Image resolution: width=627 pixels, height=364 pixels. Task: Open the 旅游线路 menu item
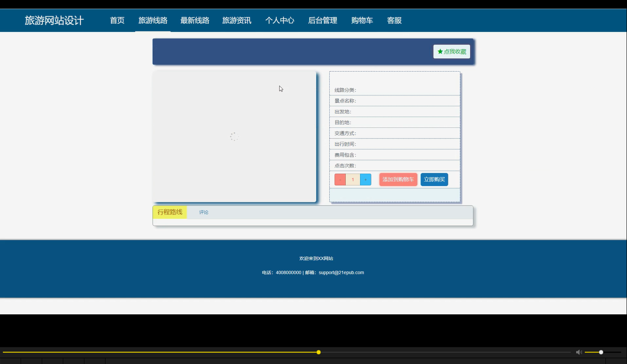point(153,20)
